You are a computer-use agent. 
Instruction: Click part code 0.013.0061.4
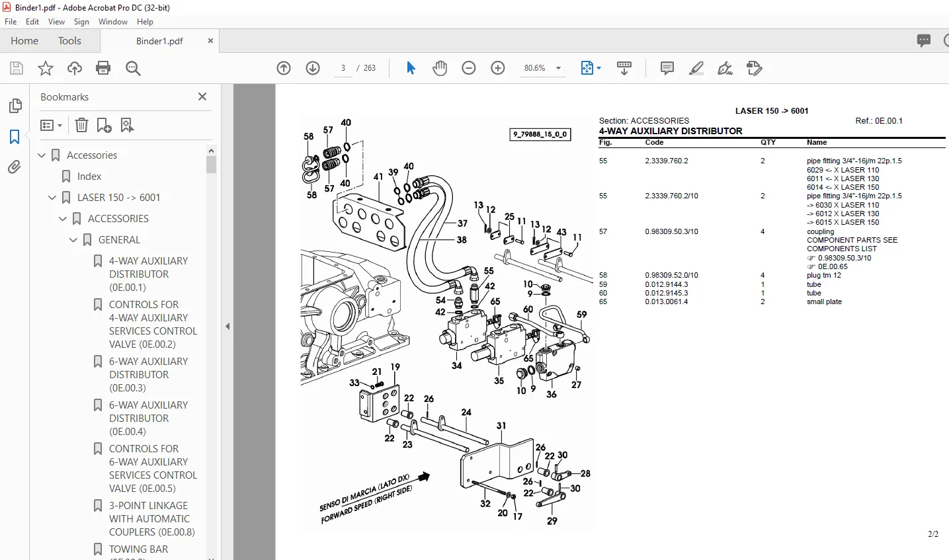667,302
